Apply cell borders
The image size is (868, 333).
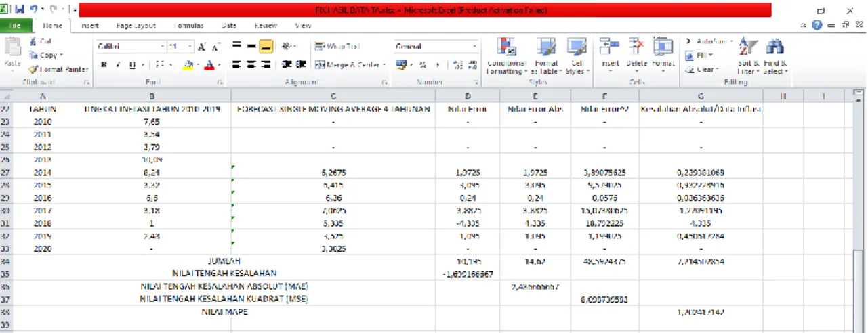(x=161, y=65)
